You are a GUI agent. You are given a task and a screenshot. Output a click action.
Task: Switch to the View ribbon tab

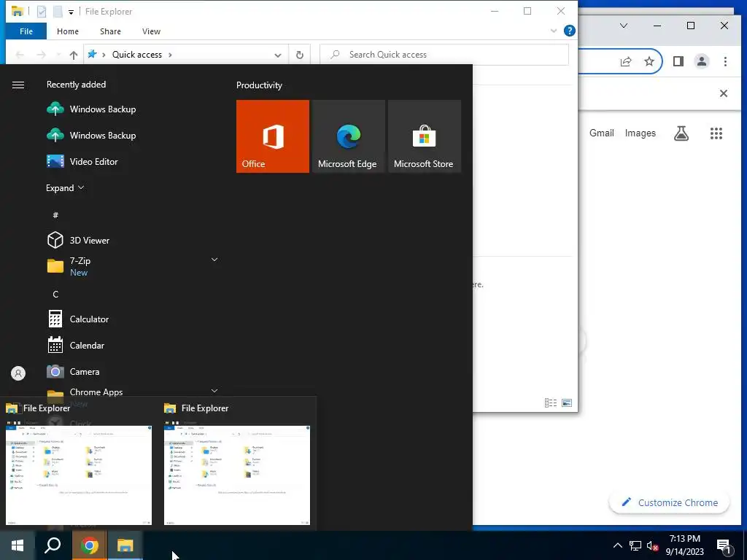click(151, 31)
